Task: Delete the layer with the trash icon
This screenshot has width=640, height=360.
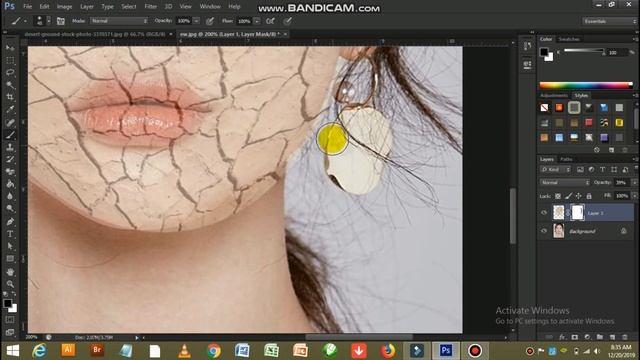Action: coord(624,337)
